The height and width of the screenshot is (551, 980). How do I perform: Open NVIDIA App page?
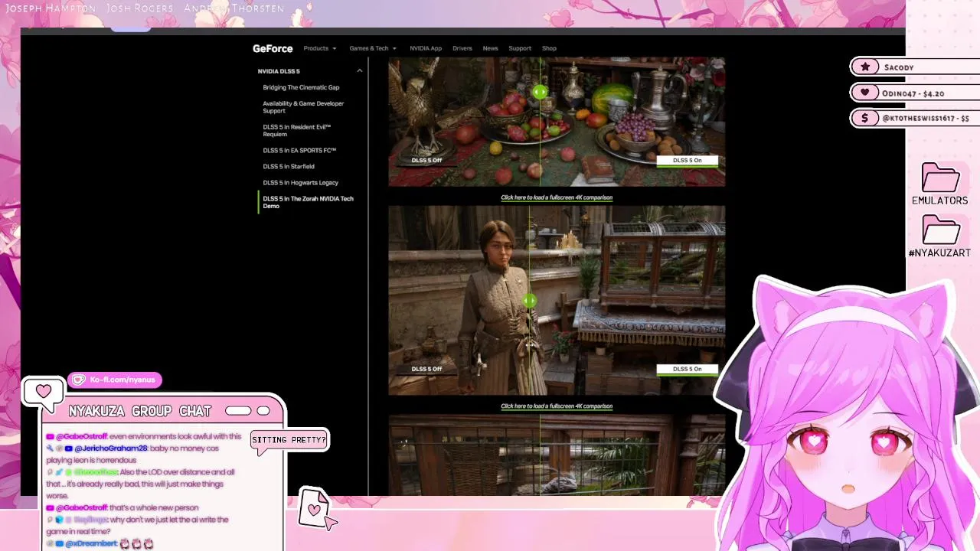pyautogui.click(x=426, y=48)
